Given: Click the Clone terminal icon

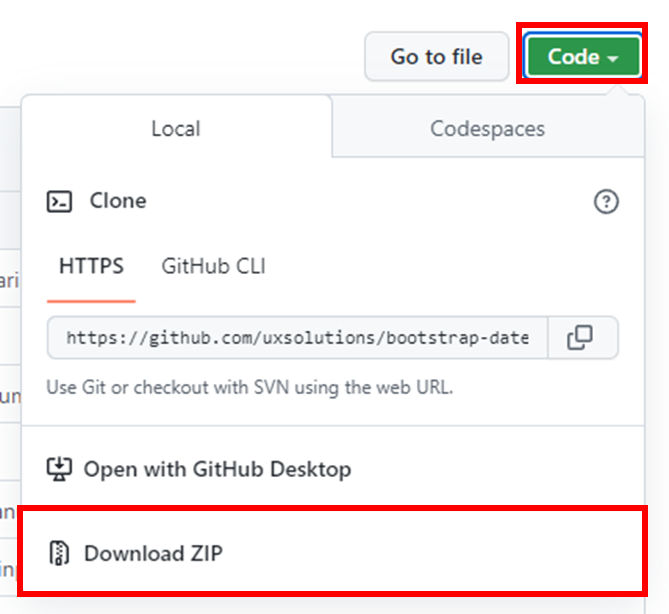Looking at the screenshot, I should click(59, 201).
